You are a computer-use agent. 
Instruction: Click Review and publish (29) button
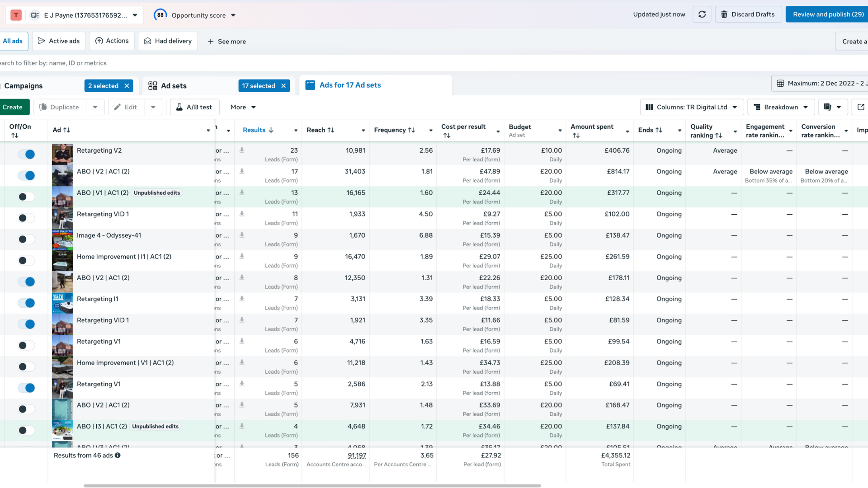[828, 14]
